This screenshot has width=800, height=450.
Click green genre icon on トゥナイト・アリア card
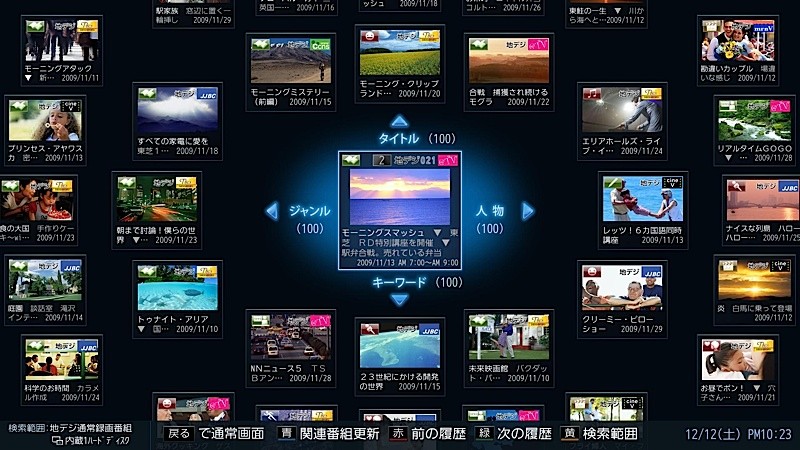click(147, 272)
